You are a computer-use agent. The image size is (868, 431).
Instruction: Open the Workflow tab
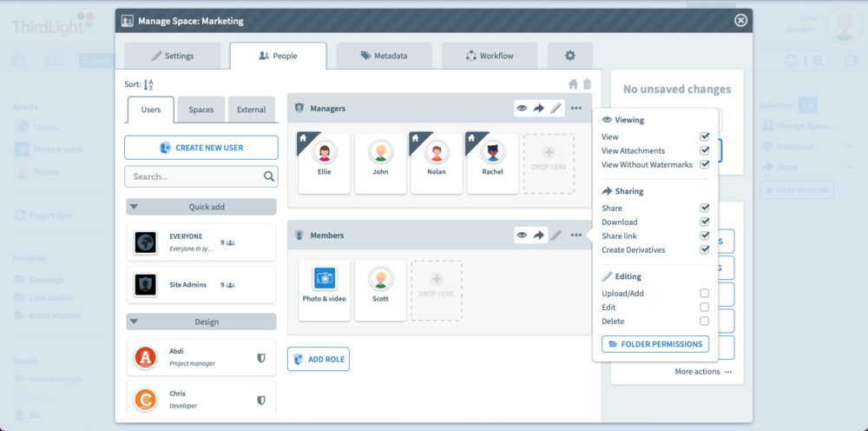[490, 56]
